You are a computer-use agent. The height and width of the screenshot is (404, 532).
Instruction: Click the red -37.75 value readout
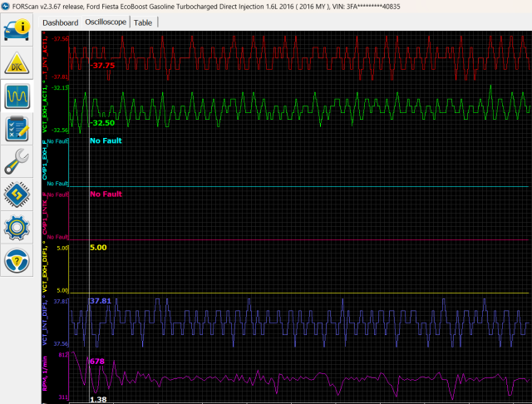(x=102, y=65)
